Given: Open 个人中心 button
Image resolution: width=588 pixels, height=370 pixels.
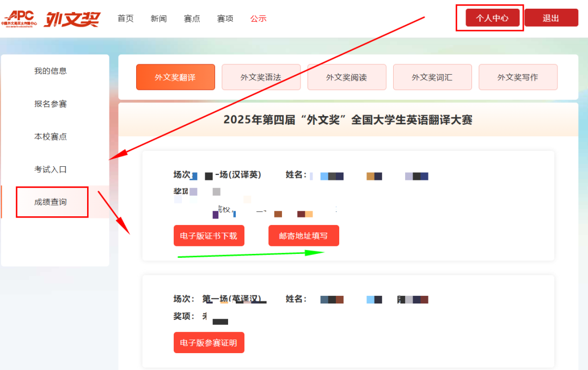Looking at the screenshot, I should tap(492, 18).
